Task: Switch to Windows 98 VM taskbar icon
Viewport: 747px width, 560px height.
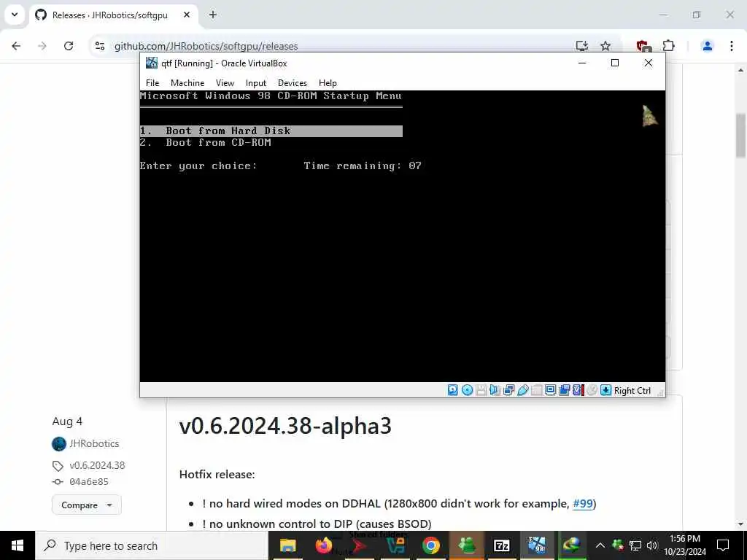Action: [538, 545]
